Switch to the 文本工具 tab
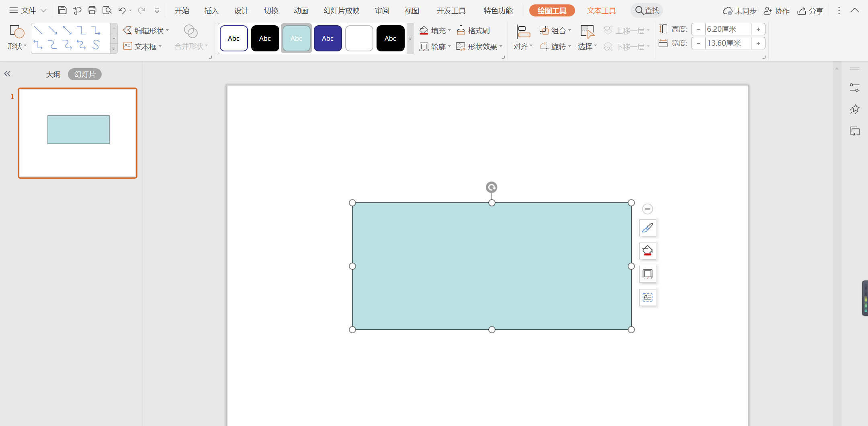The height and width of the screenshot is (426, 868). coord(601,11)
